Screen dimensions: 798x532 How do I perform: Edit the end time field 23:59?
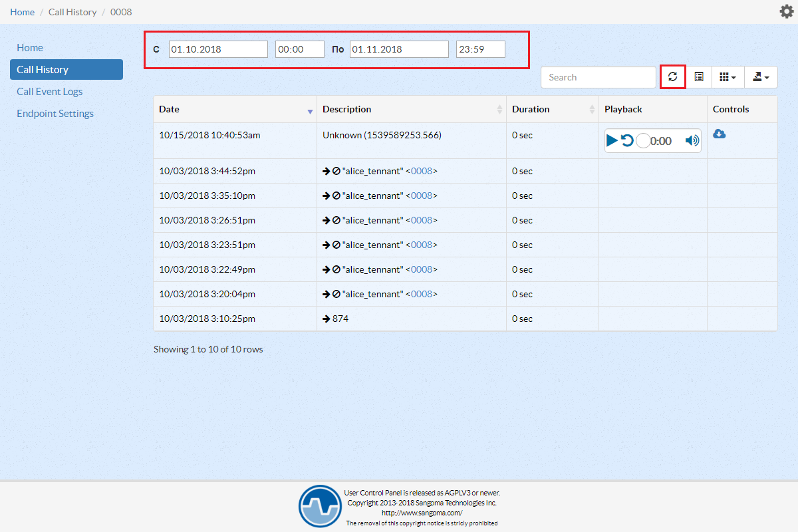pyautogui.click(x=481, y=49)
